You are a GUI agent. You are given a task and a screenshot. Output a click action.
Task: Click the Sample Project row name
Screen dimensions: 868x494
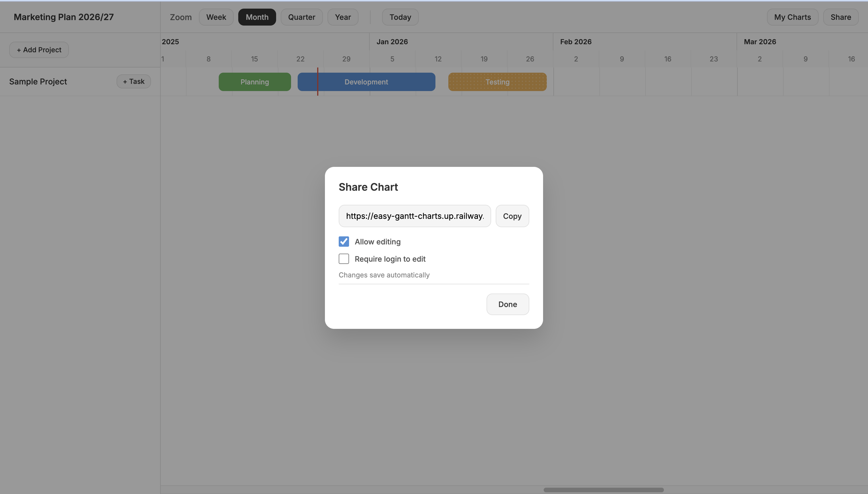coord(38,82)
